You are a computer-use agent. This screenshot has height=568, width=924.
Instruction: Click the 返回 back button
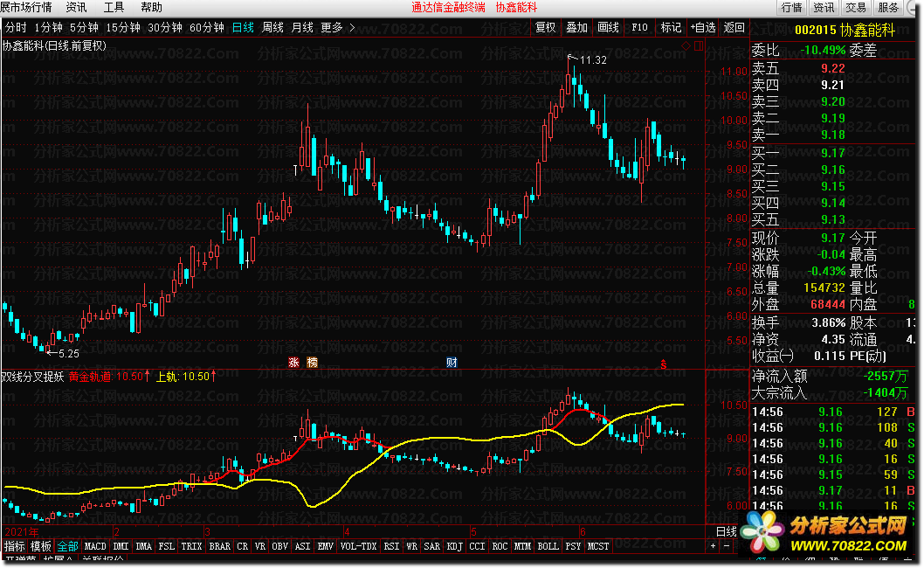click(734, 27)
